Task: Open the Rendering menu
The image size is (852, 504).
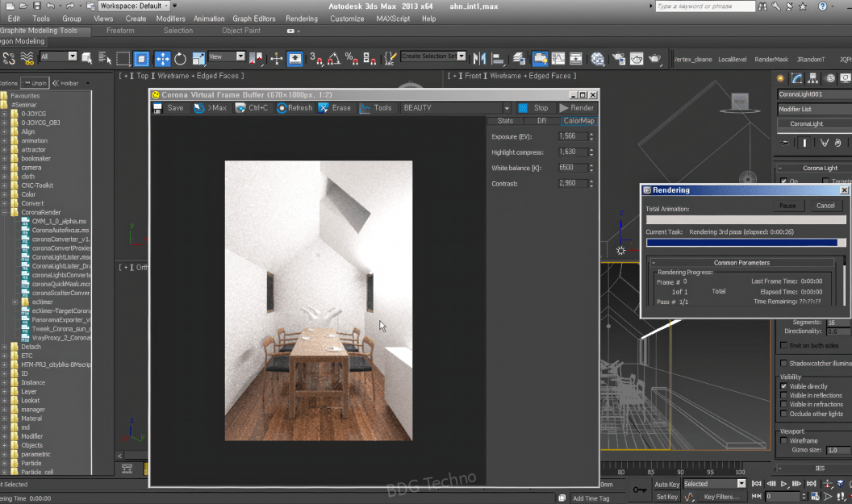Action: click(x=302, y=19)
